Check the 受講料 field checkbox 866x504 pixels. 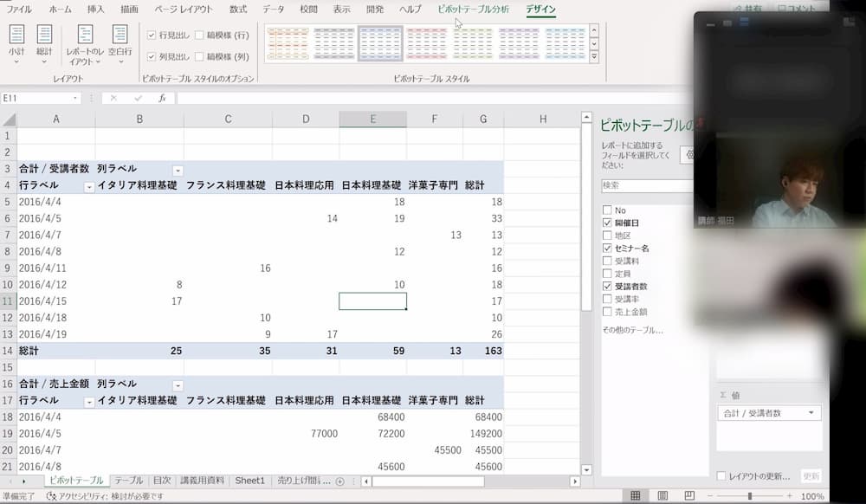607,261
